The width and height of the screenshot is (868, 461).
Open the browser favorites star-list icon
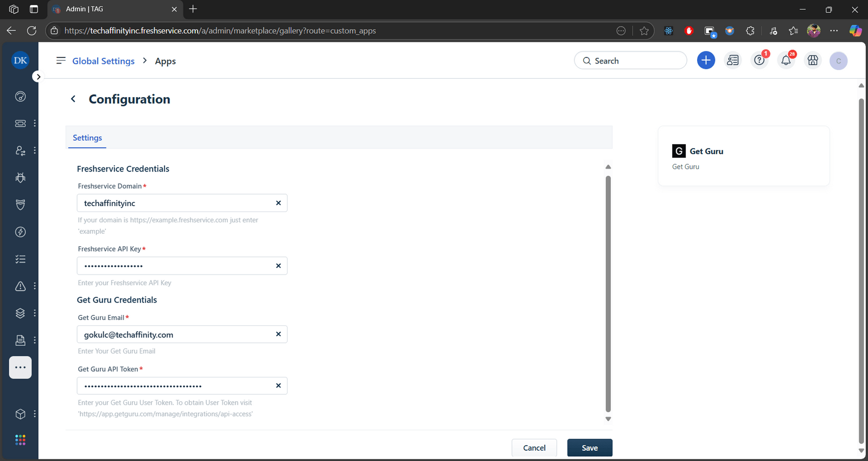793,31
